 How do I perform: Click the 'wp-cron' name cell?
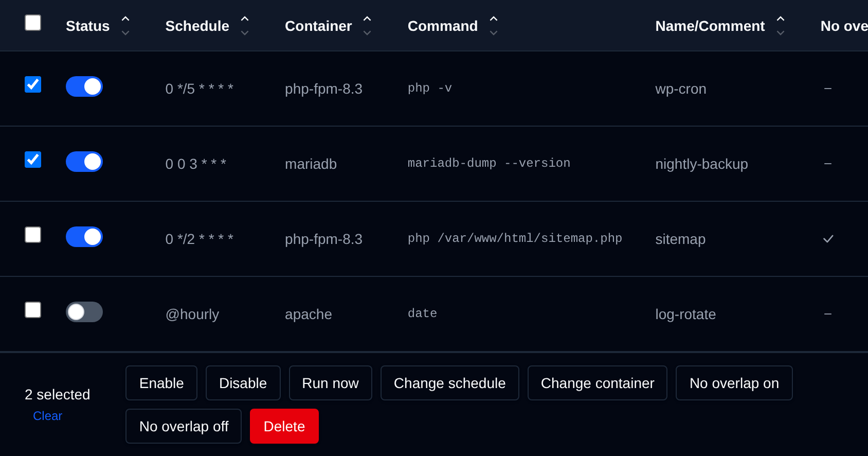coord(681,89)
